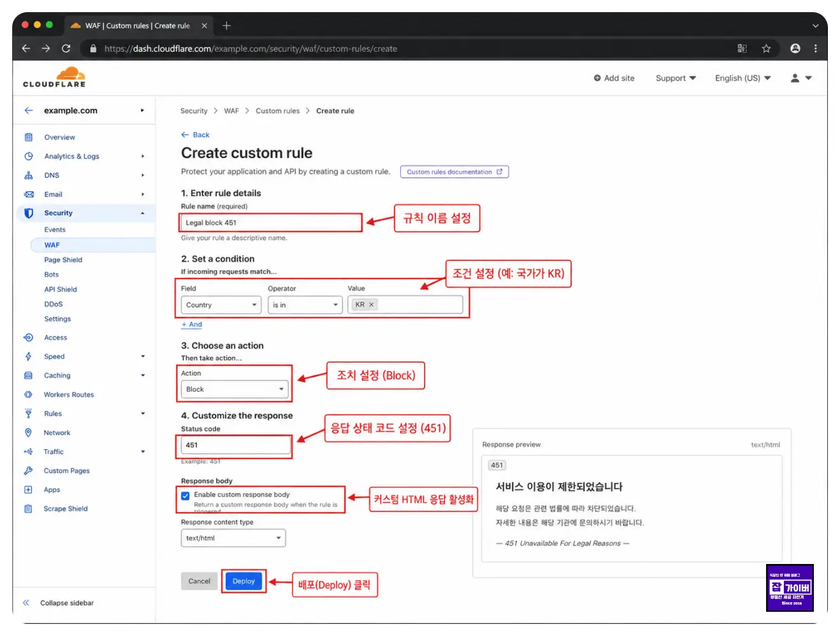The height and width of the screenshot is (636, 840).
Task: Click Custom rules breadcrumb link
Action: [x=278, y=111]
